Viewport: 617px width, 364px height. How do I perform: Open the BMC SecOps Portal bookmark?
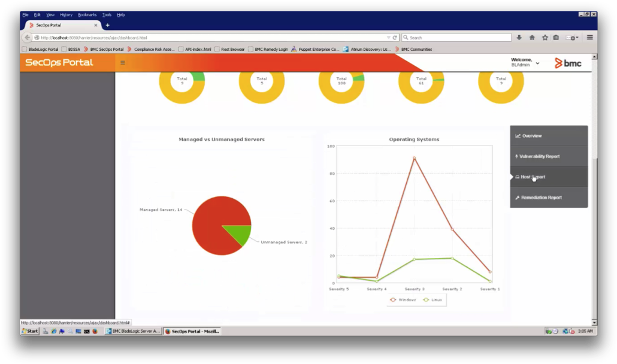104,50
